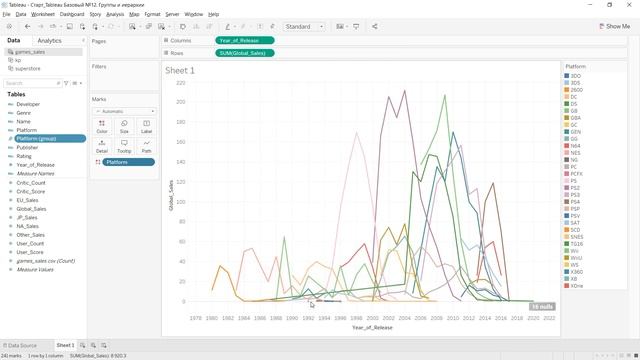Open the Label mark card
Screen dimensions: 640x360
point(147,127)
